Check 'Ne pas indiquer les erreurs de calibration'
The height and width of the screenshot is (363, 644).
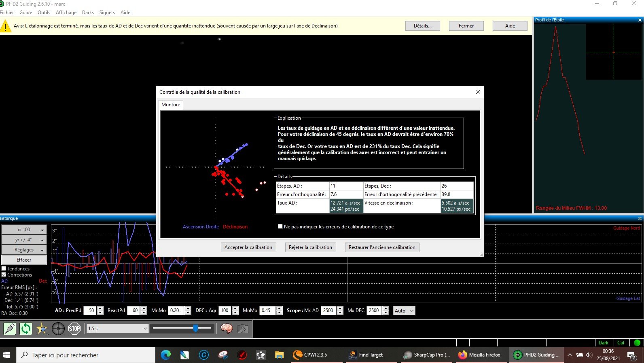pos(280,226)
